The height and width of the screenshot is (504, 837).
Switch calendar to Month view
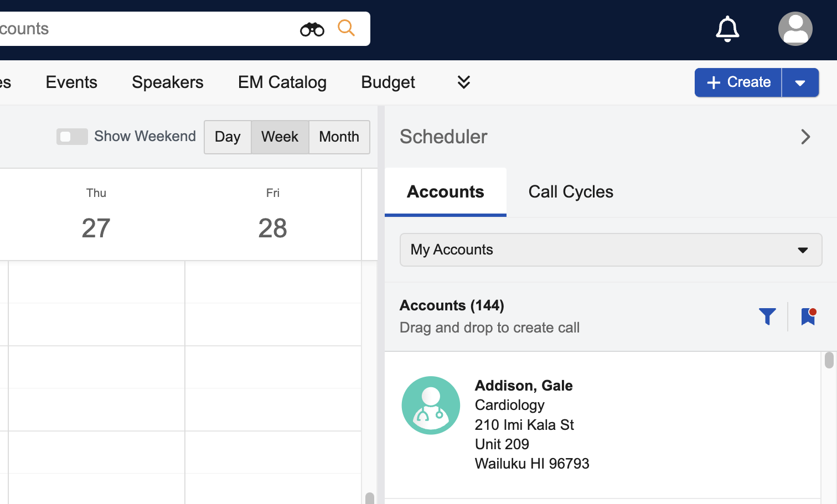[x=339, y=137]
